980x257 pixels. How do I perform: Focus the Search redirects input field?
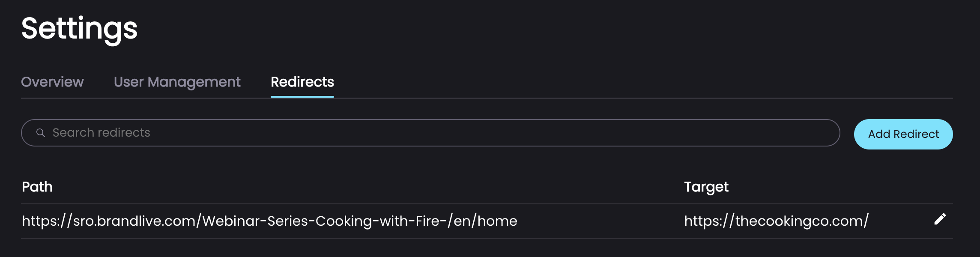[x=430, y=133]
